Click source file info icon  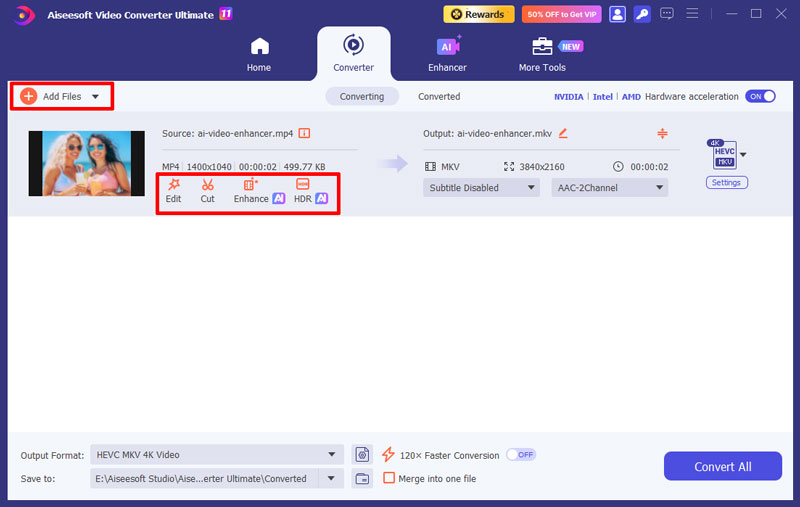[304, 133]
